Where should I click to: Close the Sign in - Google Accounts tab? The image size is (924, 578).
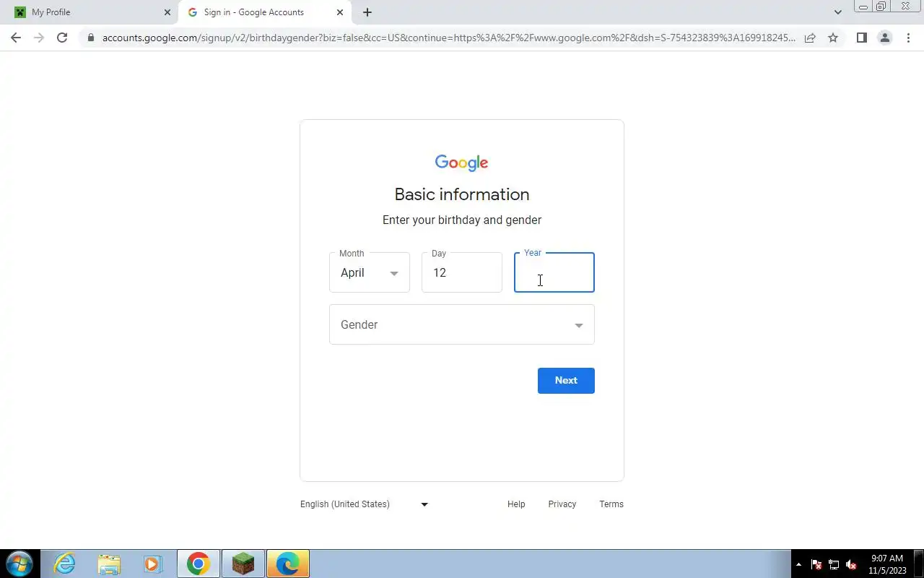pyautogui.click(x=340, y=12)
